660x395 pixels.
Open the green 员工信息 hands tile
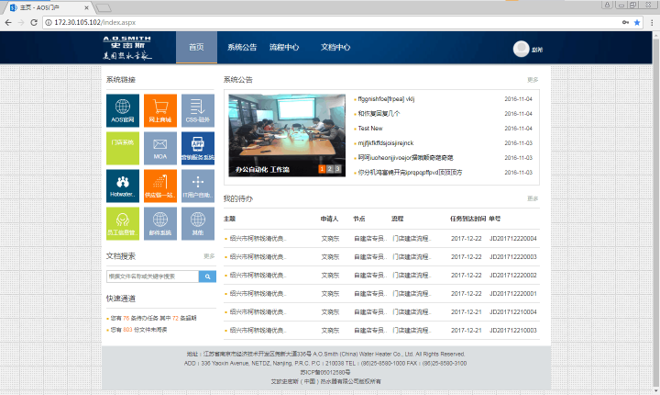pos(122,224)
